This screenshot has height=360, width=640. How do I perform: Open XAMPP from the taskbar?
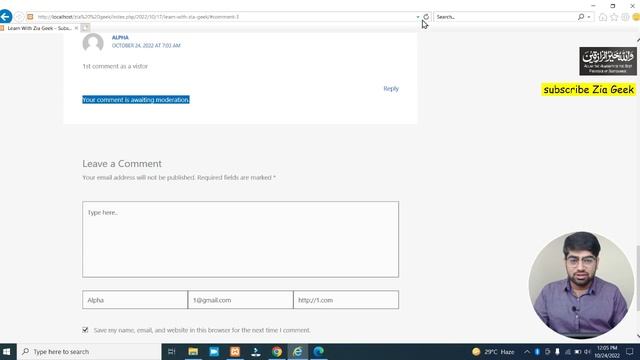pos(235,351)
